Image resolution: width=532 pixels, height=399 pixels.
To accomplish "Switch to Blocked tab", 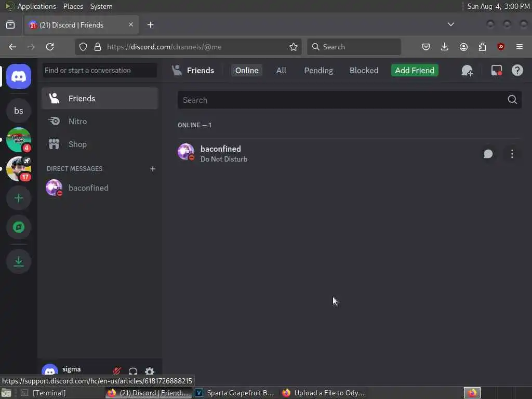I will 364,70.
